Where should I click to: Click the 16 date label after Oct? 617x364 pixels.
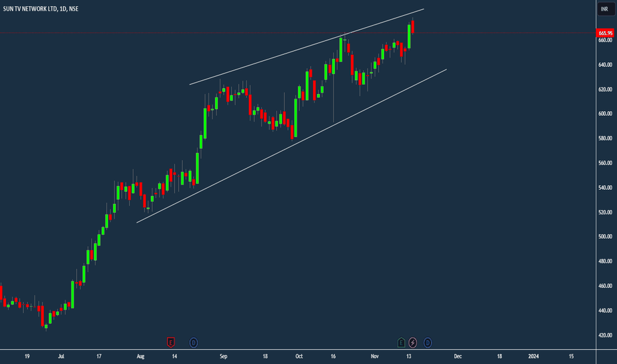(x=333, y=356)
